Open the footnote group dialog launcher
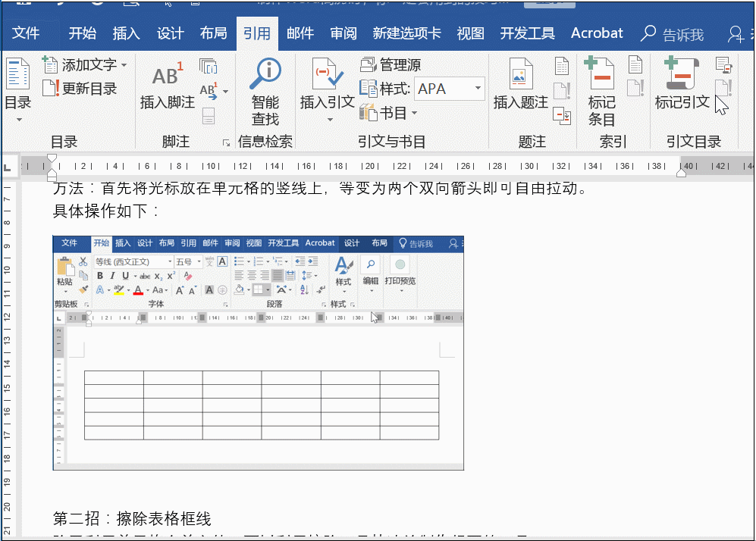 226,142
